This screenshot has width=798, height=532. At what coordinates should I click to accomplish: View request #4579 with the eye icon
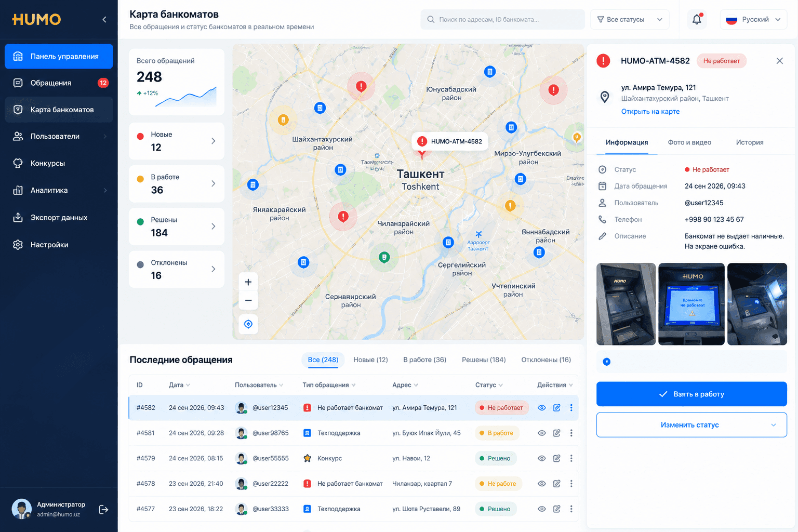pyautogui.click(x=541, y=458)
